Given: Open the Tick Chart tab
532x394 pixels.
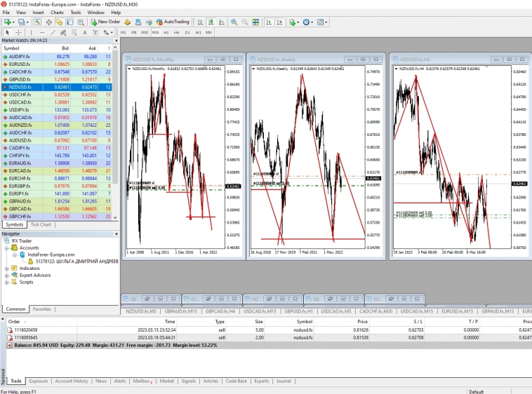Looking at the screenshot, I should 41,224.
